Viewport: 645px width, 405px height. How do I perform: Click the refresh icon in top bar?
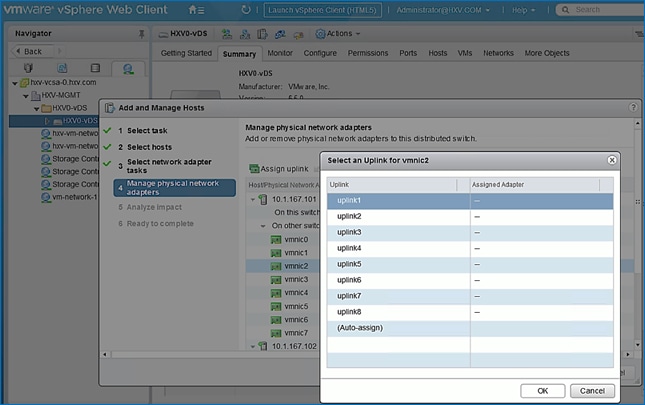(246, 9)
